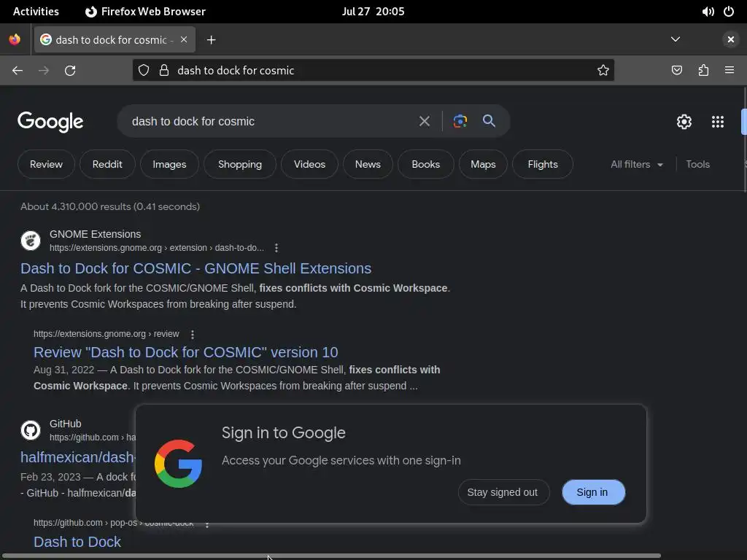Open more options for the review sub-result
Screen dimensions: 747x560
(x=193, y=334)
